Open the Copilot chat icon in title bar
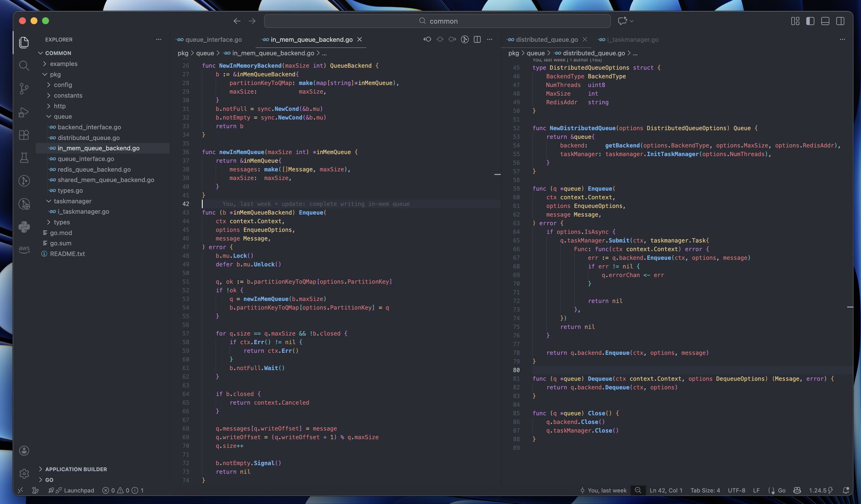861x504 pixels. point(623,21)
